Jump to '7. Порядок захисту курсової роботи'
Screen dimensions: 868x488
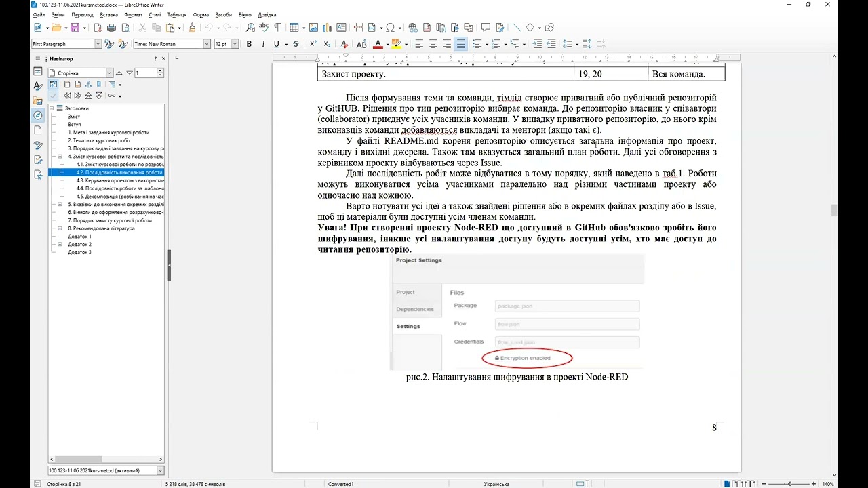[x=110, y=220]
